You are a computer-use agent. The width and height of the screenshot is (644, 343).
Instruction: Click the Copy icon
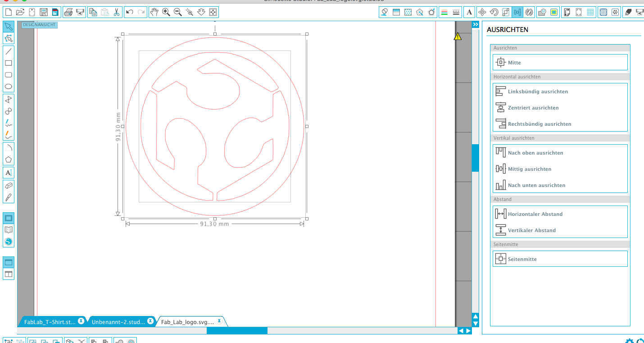coord(92,12)
